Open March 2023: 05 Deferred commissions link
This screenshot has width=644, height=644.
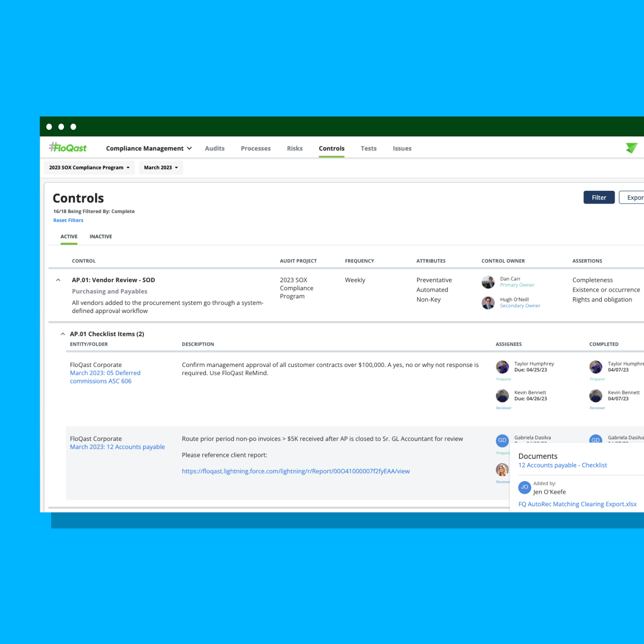pyautogui.click(x=105, y=377)
